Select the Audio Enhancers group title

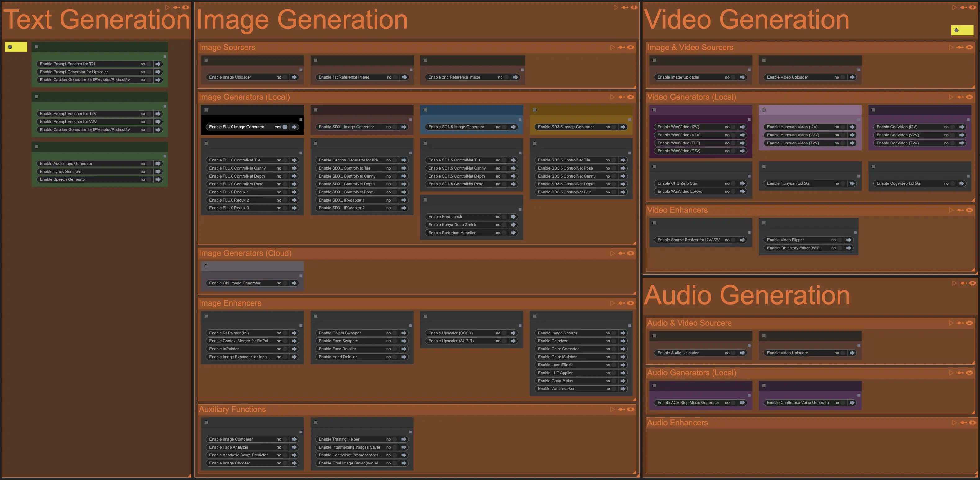[x=677, y=423]
